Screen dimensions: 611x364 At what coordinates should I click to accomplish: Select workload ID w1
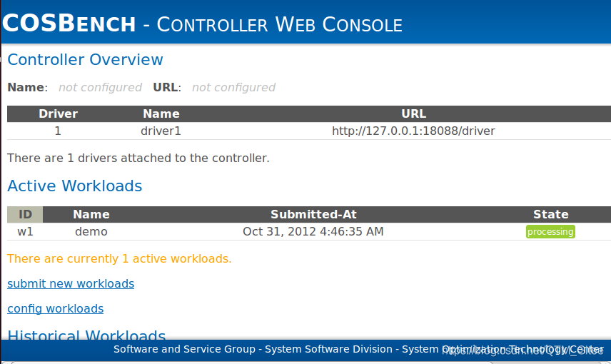click(x=25, y=231)
